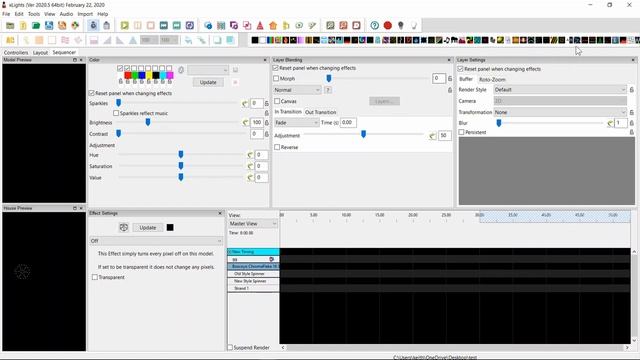Screen dimensions: 640x360
Task: Click the render-all multicolor arrows icon
Action: [75, 26]
